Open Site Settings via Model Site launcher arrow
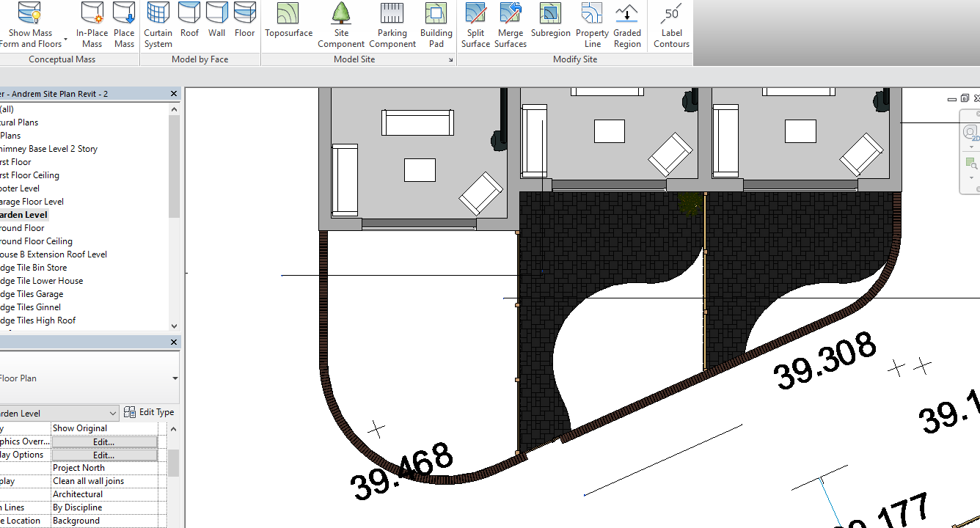Viewport: 980px width, 528px height. (x=451, y=60)
